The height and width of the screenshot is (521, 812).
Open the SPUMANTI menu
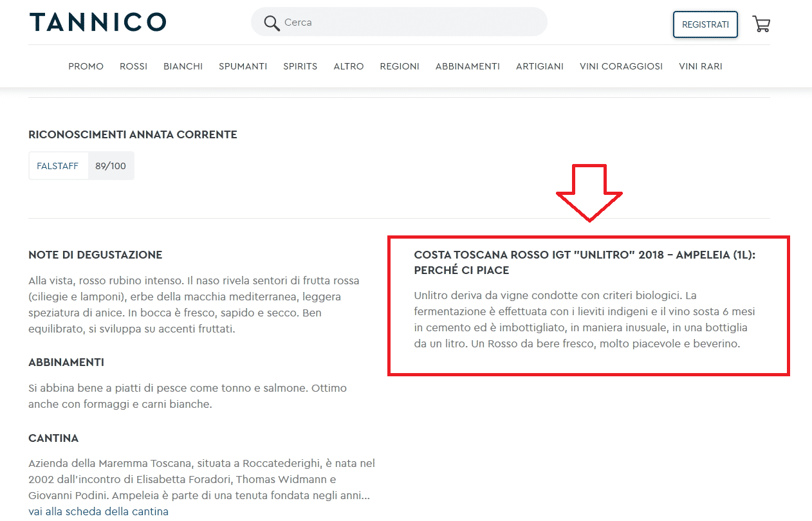pyautogui.click(x=243, y=66)
